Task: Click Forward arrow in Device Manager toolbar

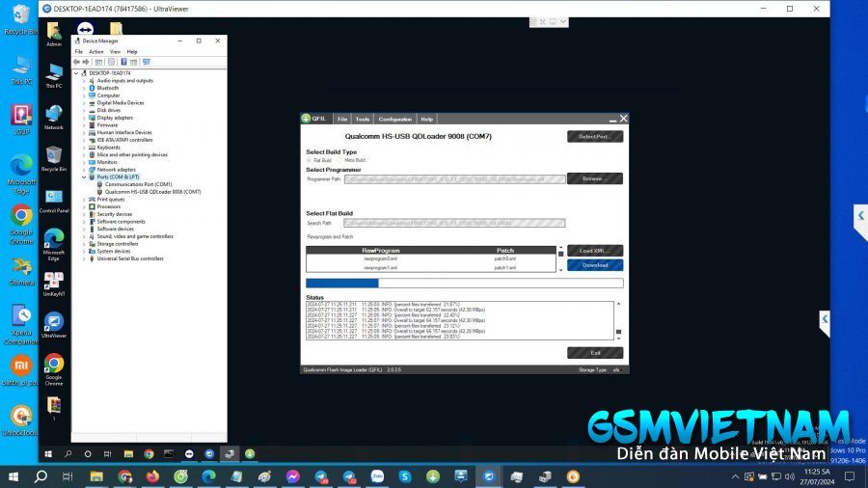Action: tap(85, 62)
